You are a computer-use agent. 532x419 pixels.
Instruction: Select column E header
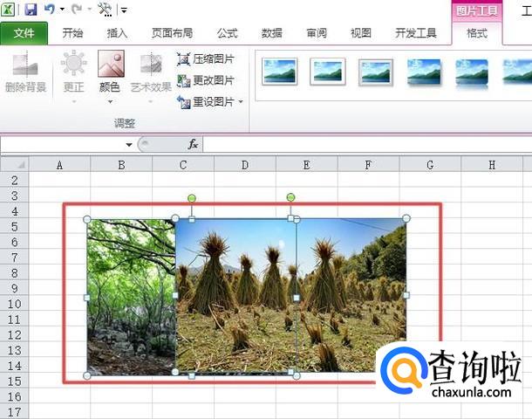tap(307, 165)
